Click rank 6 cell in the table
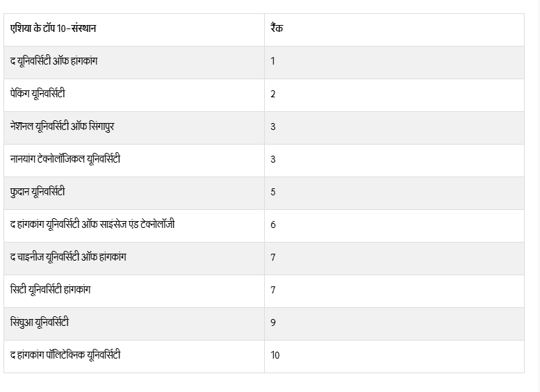This screenshot has width=540, height=392. [x=273, y=224]
